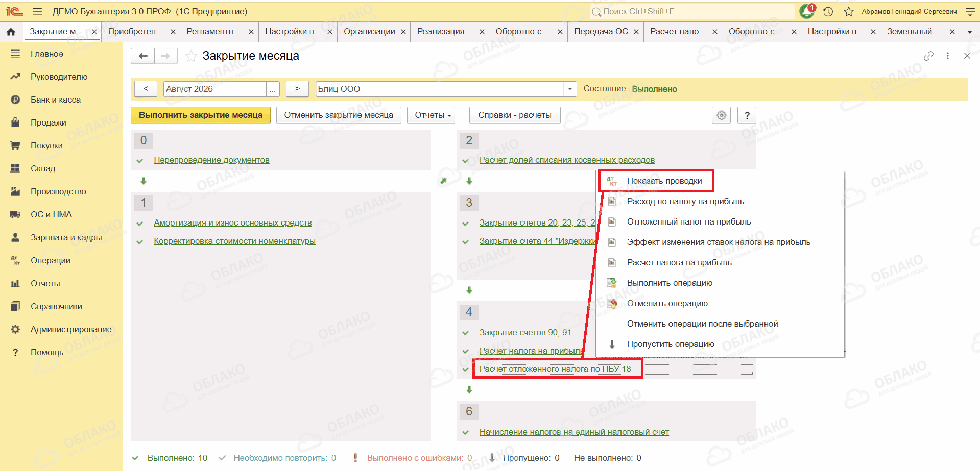Open ОС и НМА section
The image size is (980, 471).
tap(51, 214)
